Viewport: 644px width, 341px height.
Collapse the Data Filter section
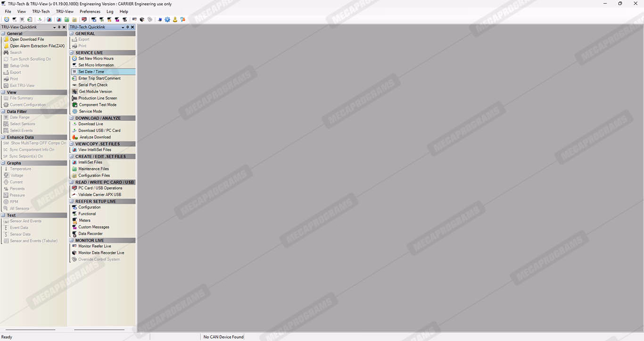[x=3, y=112]
